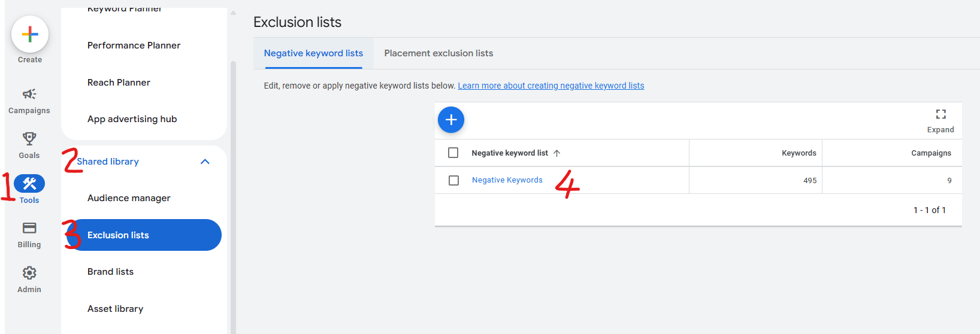This screenshot has height=334, width=980.
Task: Open the Negative Keywords list link
Action: pos(507,180)
